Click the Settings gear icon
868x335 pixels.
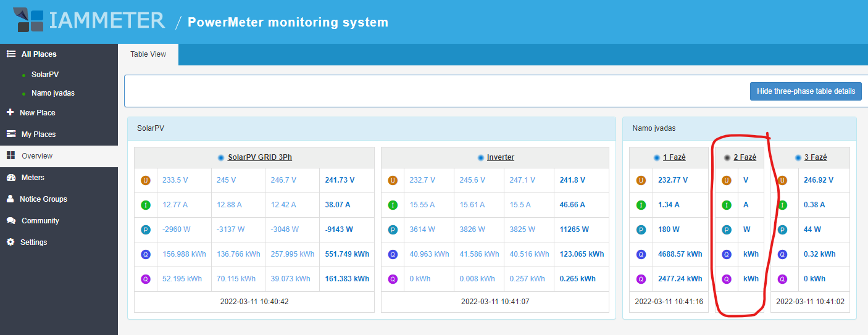tap(10, 242)
